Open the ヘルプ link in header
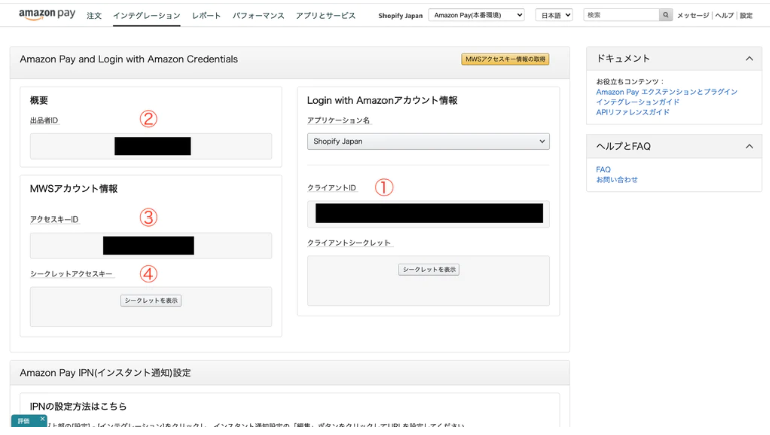This screenshot has width=770, height=435. click(x=724, y=16)
